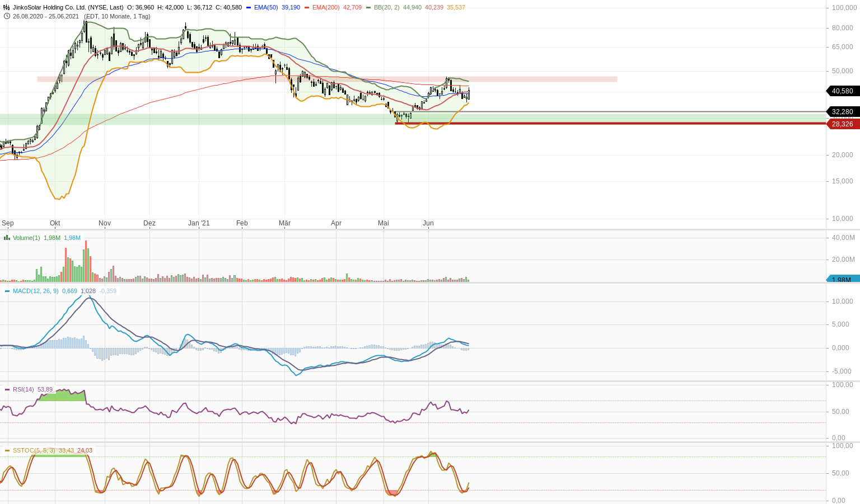Click the Volume bar-chart icon
Image resolution: width=860 pixels, height=504 pixels.
coord(7,238)
